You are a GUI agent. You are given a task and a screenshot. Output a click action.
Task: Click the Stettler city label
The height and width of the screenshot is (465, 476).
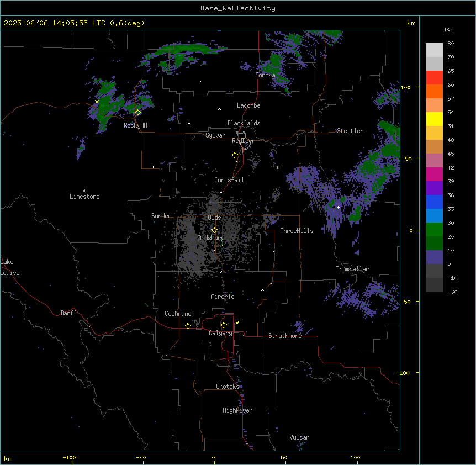click(350, 131)
